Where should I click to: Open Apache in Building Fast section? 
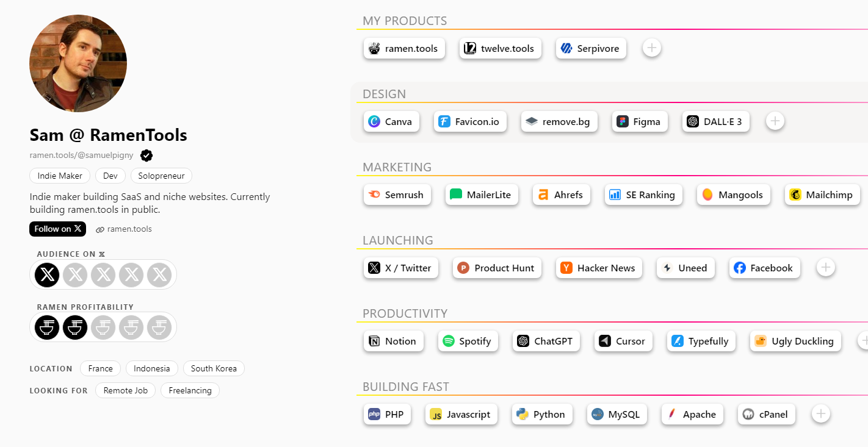[x=692, y=414]
